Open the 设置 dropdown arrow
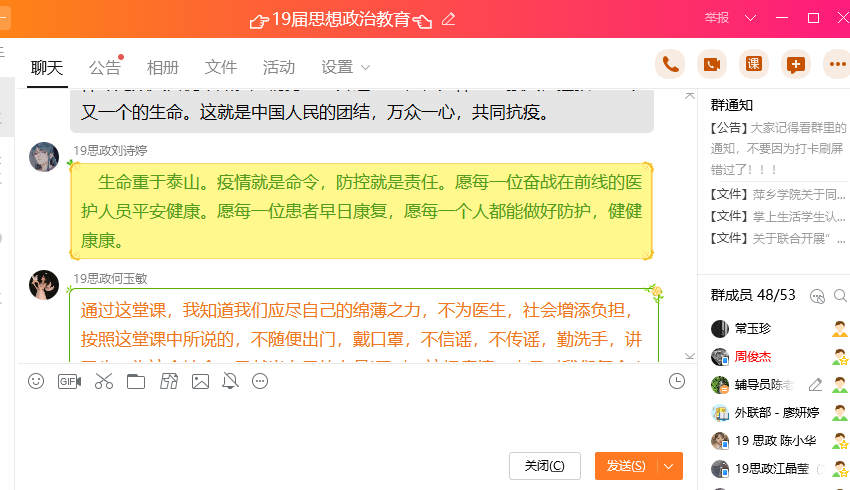 [x=365, y=68]
